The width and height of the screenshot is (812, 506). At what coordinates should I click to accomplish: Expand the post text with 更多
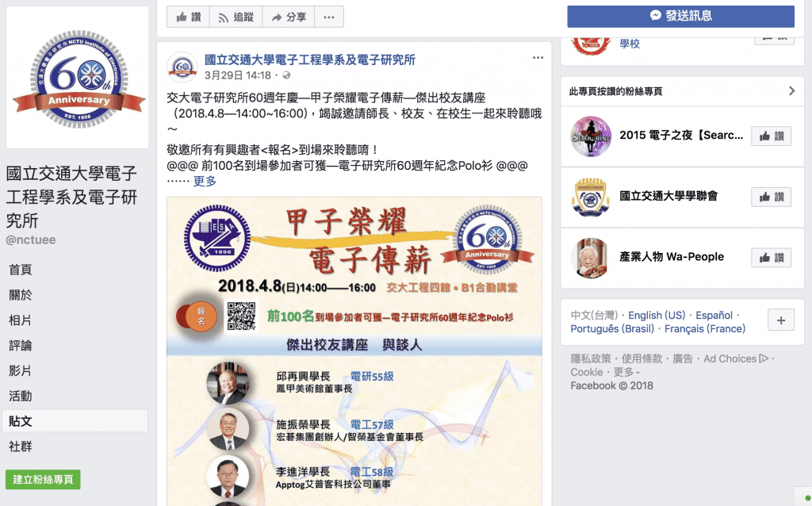[x=205, y=182]
